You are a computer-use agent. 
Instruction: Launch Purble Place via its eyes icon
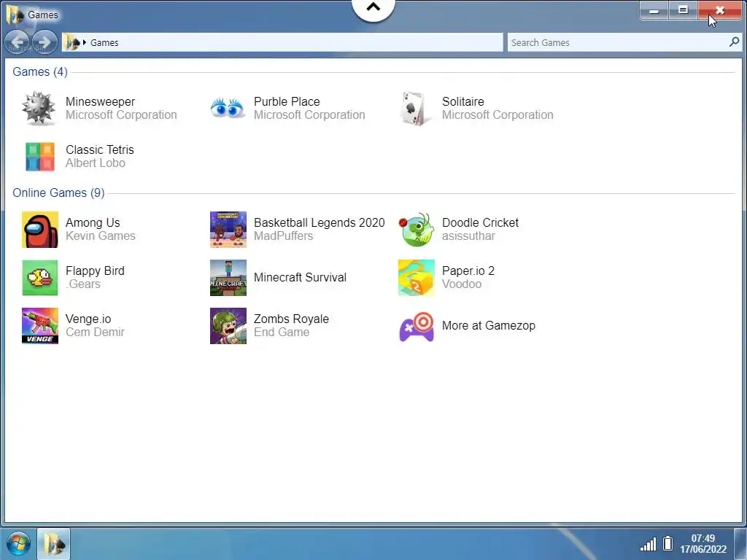coord(228,109)
